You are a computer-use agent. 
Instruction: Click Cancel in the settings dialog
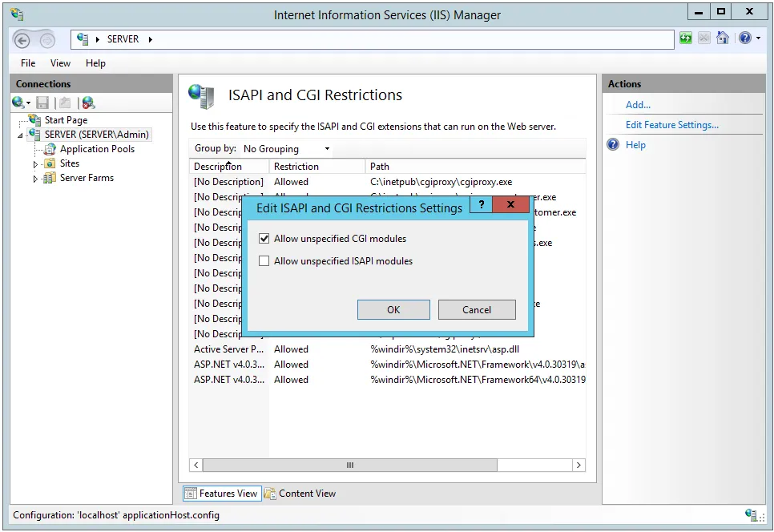pyautogui.click(x=477, y=310)
